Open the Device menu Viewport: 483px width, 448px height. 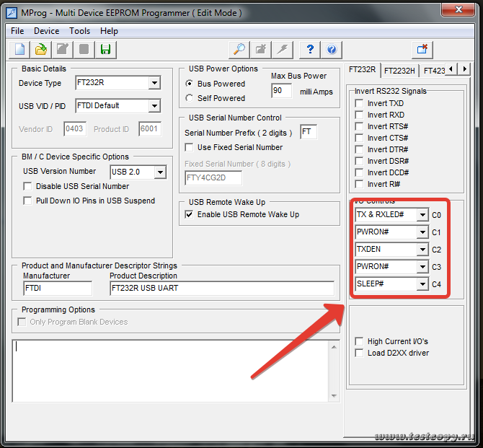click(46, 31)
